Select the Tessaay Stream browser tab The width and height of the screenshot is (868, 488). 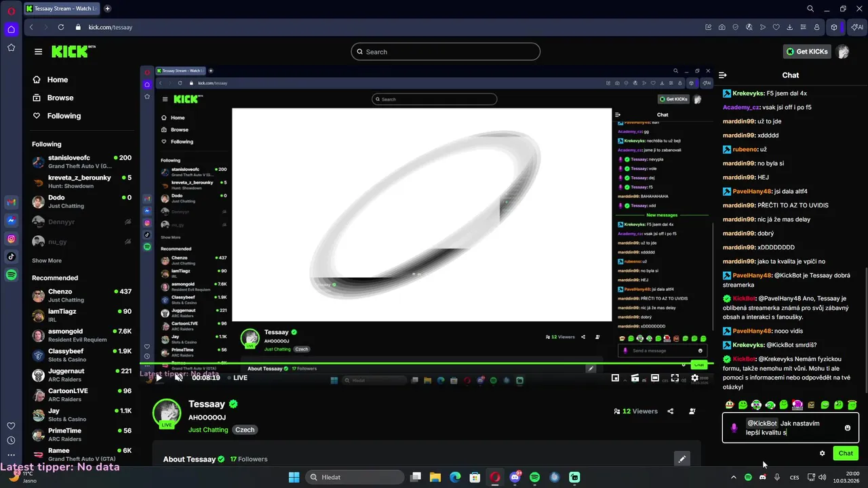point(62,9)
